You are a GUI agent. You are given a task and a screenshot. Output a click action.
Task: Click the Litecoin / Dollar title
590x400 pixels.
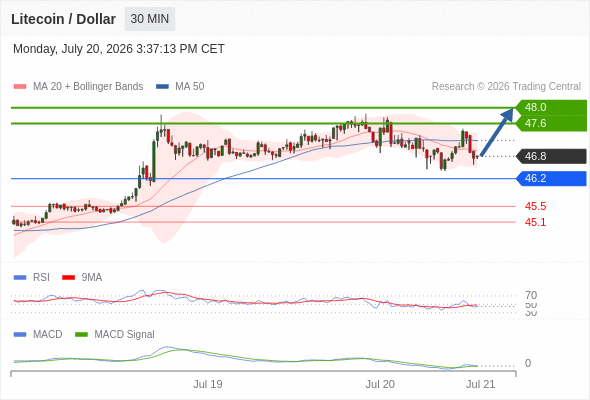[x=63, y=19]
